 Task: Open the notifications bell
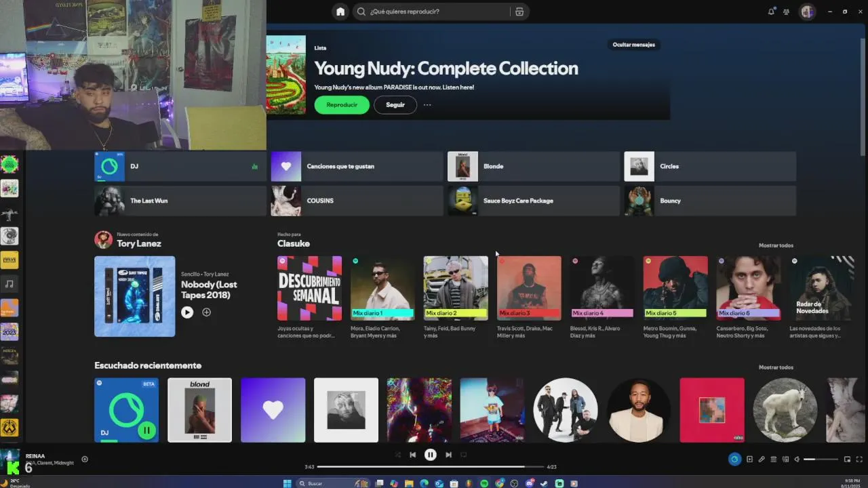771,12
